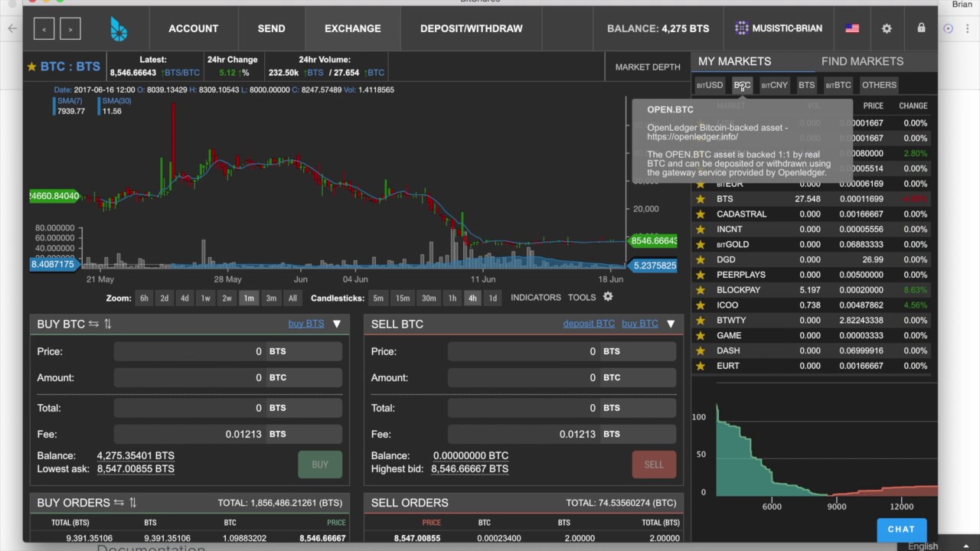
Task: Go to the EXCHANGE page
Action: (x=352, y=28)
